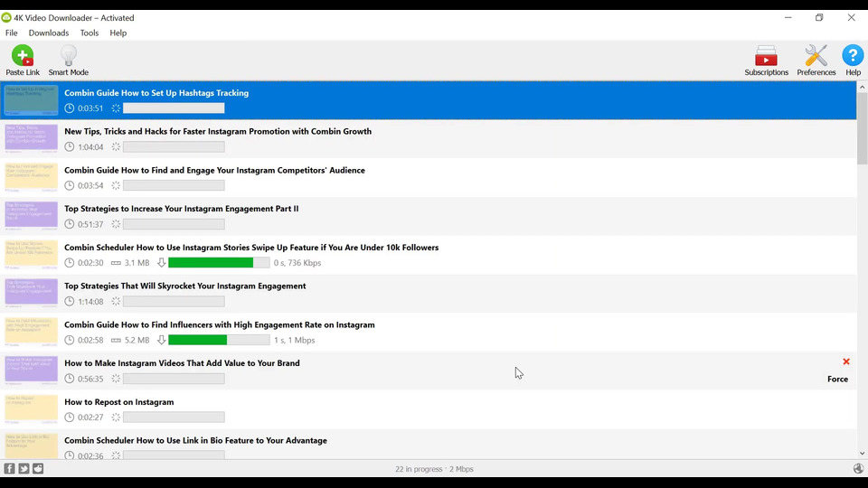The image size is (868, 488).
Task: Click thumbnail of How to Repost on Instagram
Action: [31, 409]
